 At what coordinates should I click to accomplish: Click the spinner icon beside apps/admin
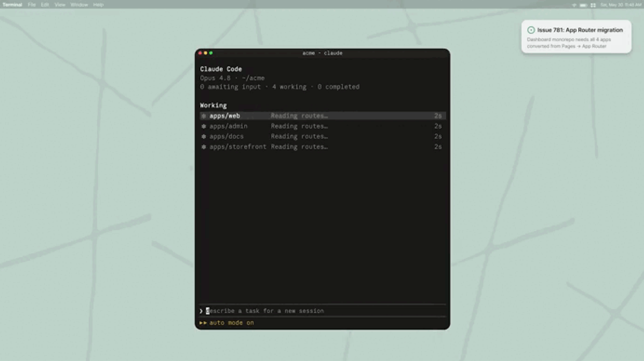(203, 126)
